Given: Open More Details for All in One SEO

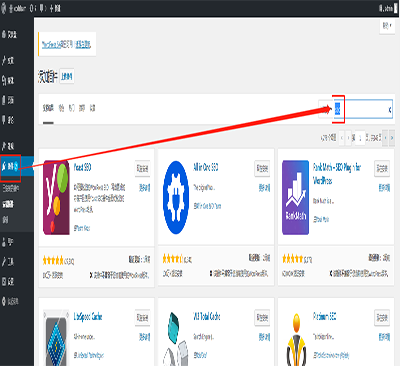Looking at the screenshot, I should [264, 188].
